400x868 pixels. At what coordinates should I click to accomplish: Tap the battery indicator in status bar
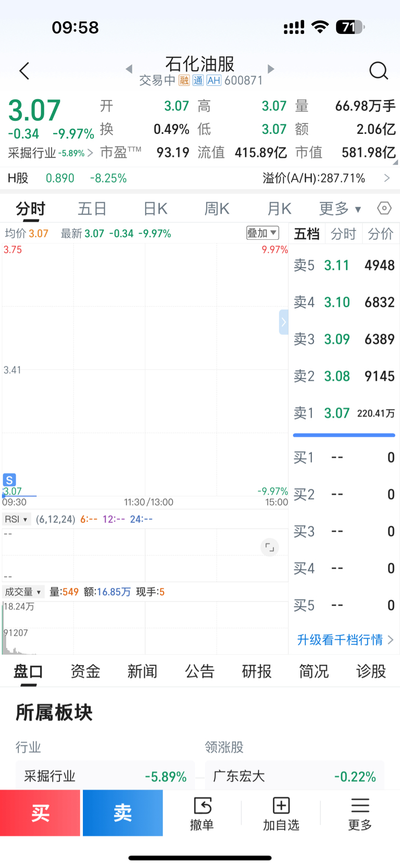(x=351, y=27)
